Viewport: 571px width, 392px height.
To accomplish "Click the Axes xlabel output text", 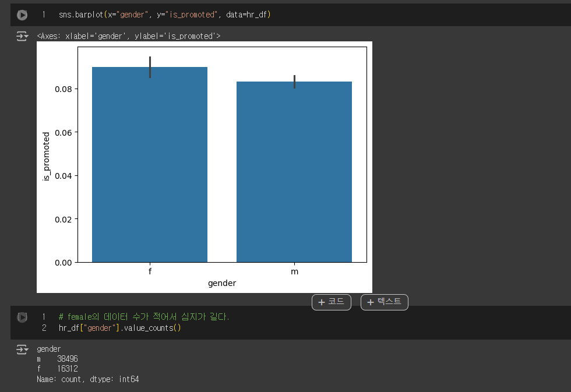I will (x=129, y=36).
